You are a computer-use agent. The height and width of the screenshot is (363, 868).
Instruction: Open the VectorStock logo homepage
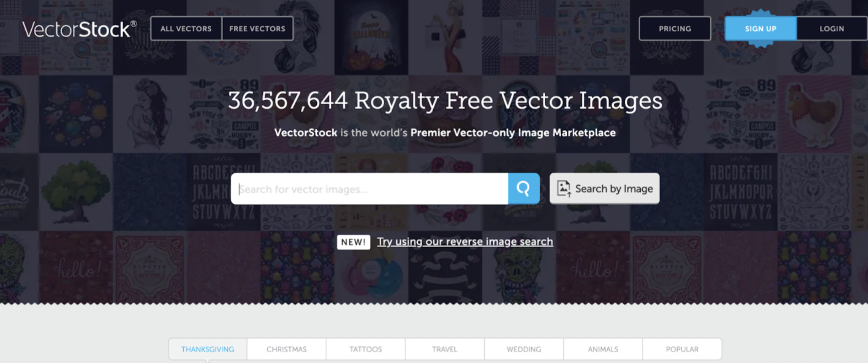tap(79, 29)
